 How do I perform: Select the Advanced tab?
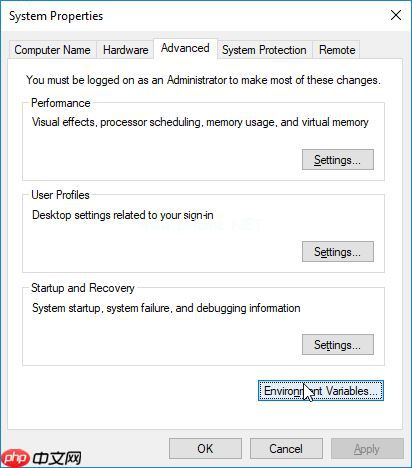point(185,48)
